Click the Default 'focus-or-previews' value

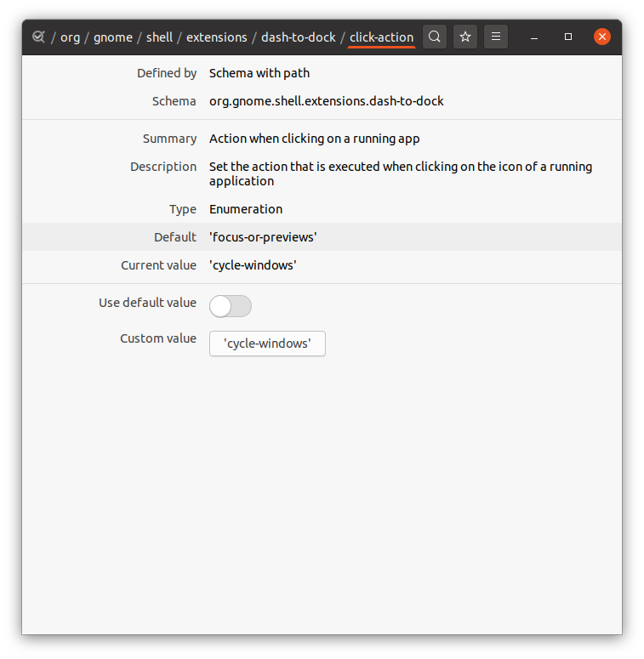(263, 237)
